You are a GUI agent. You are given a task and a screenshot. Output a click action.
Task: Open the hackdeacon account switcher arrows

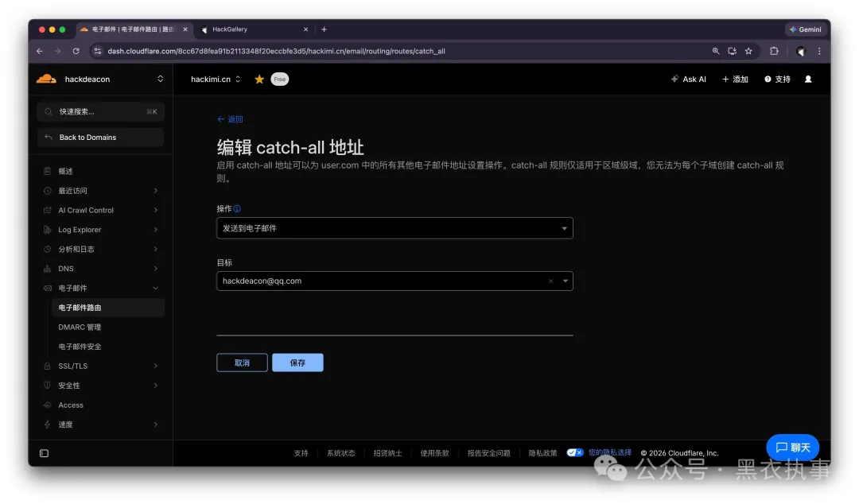(160, 79)
